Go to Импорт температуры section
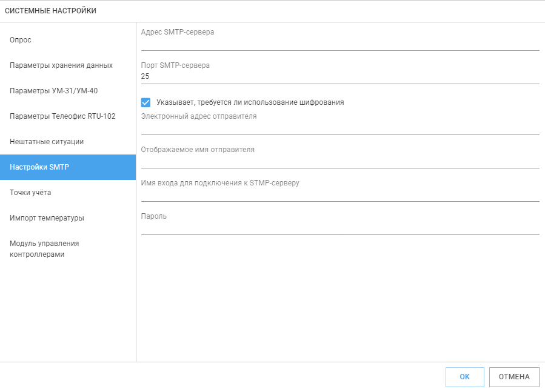The height and width of the screenshot is (392, 545). click(x=68, y=218)
